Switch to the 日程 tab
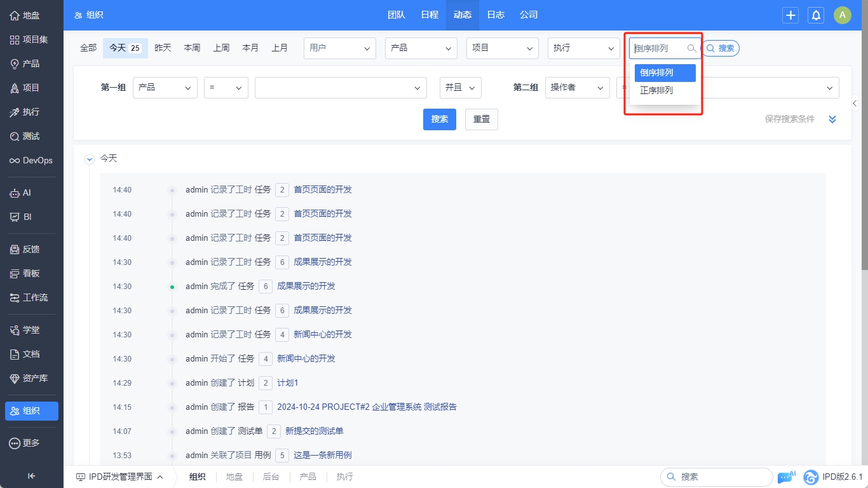Viewport: 868px width, 488px height. pyautogui.click(x=430, y=15)
